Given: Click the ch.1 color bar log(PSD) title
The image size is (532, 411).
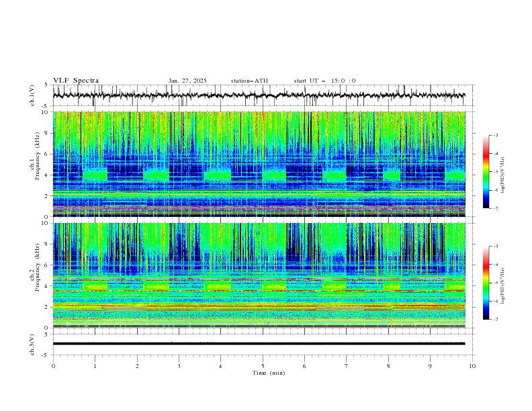Looking at the screenshot, I should tap(503, 175).
